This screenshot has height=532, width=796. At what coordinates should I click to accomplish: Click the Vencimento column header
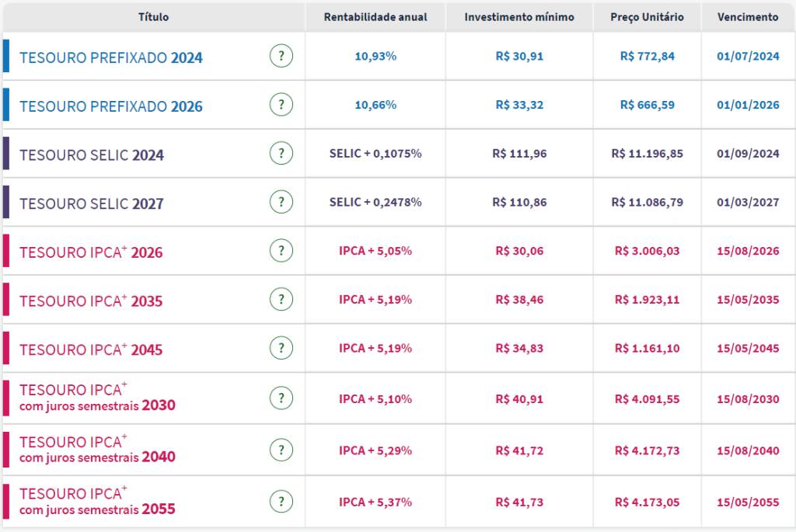(x=748, y=17)
